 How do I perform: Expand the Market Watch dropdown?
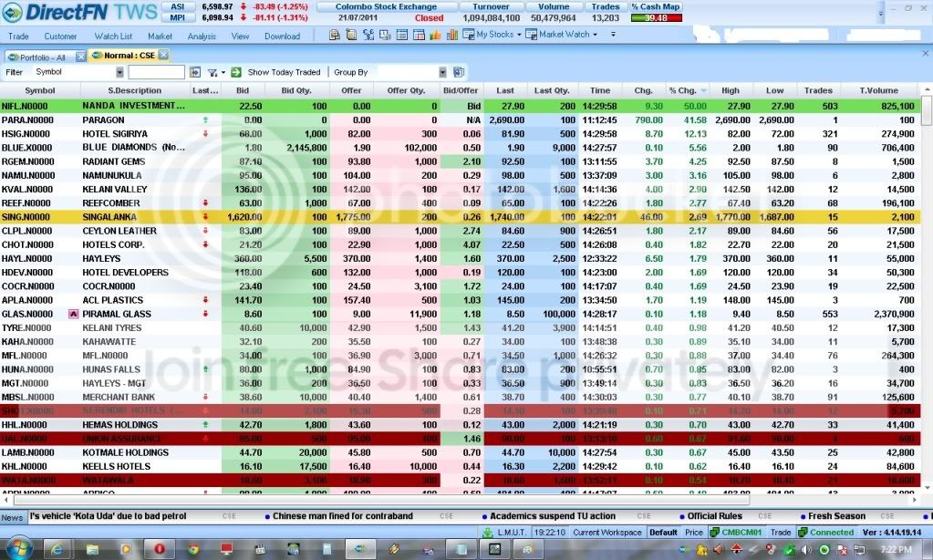point(595,35)
